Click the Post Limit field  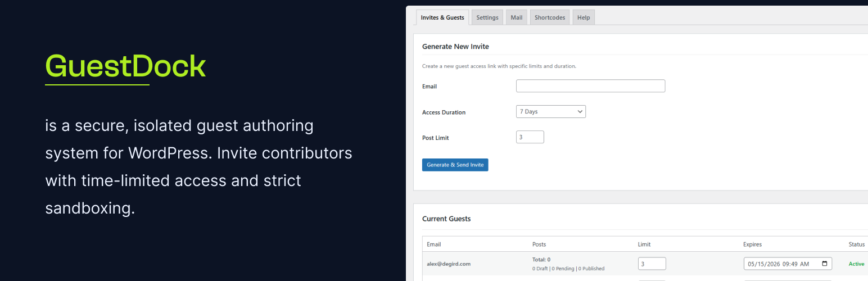point(530,137)
